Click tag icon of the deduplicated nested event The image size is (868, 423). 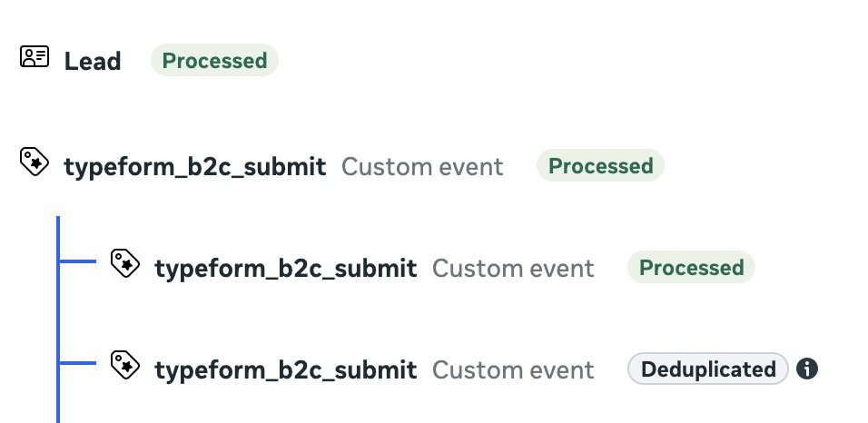tap(125, 365)
